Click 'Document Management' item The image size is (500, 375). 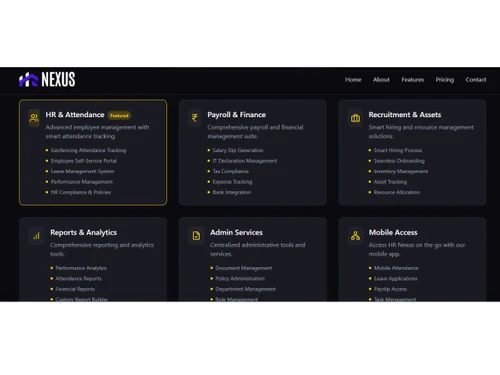point(244,268)
